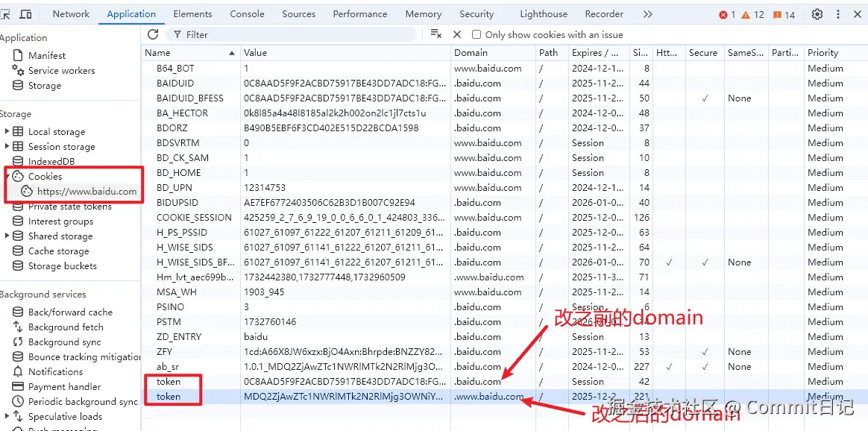Click the orange issues count indicator
Image resolution: width=868 pixels, height=431 pixels.
(x=784, y=15)
